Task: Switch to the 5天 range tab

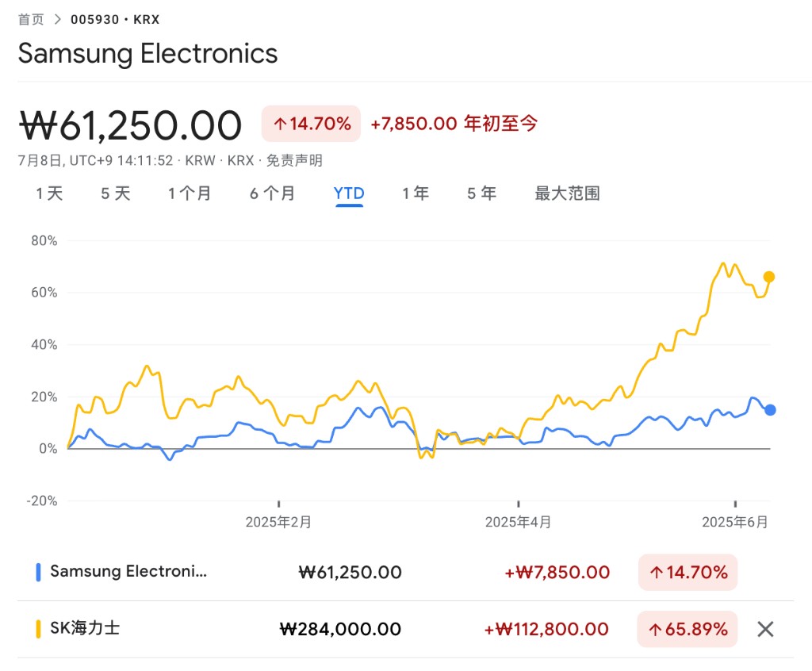Action: pyautogui.click(x=116, y=194)
